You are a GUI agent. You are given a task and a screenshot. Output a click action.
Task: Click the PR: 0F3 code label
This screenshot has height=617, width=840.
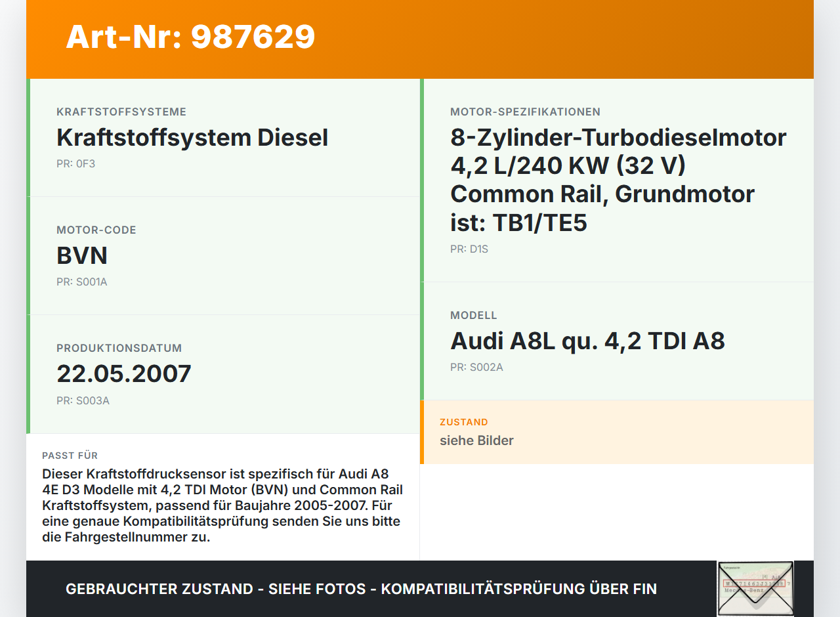coord(76,163)
